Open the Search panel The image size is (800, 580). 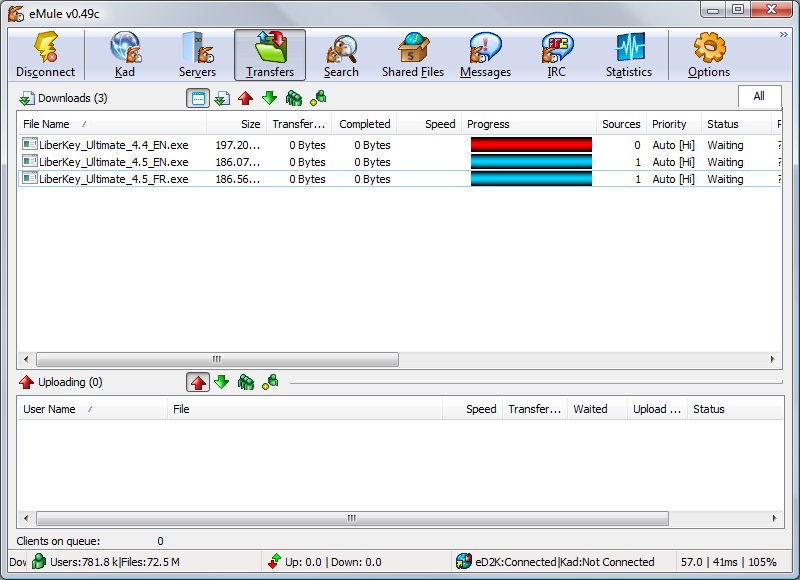pos(341,55)
